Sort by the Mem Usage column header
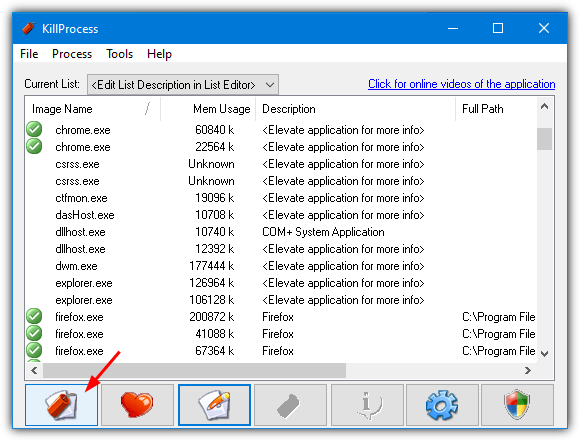Image resolution: width=580 pixels, height=440 pixels. click(x=208, y=109)
